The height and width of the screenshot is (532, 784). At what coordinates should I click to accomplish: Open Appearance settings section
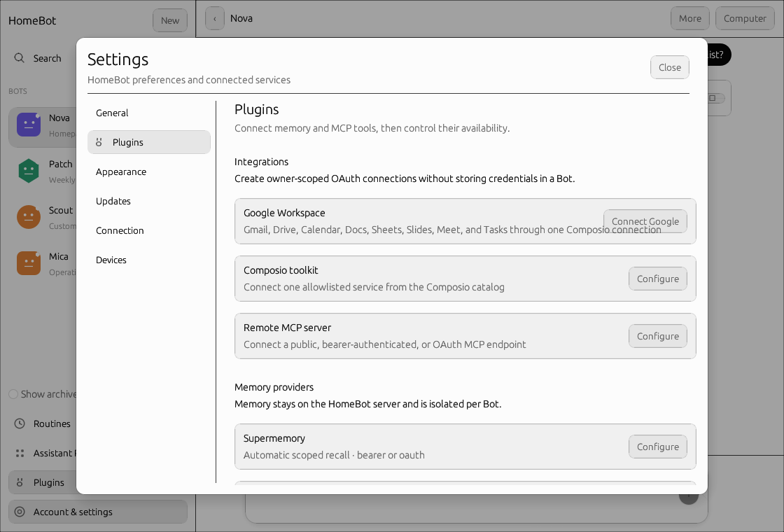149,171
